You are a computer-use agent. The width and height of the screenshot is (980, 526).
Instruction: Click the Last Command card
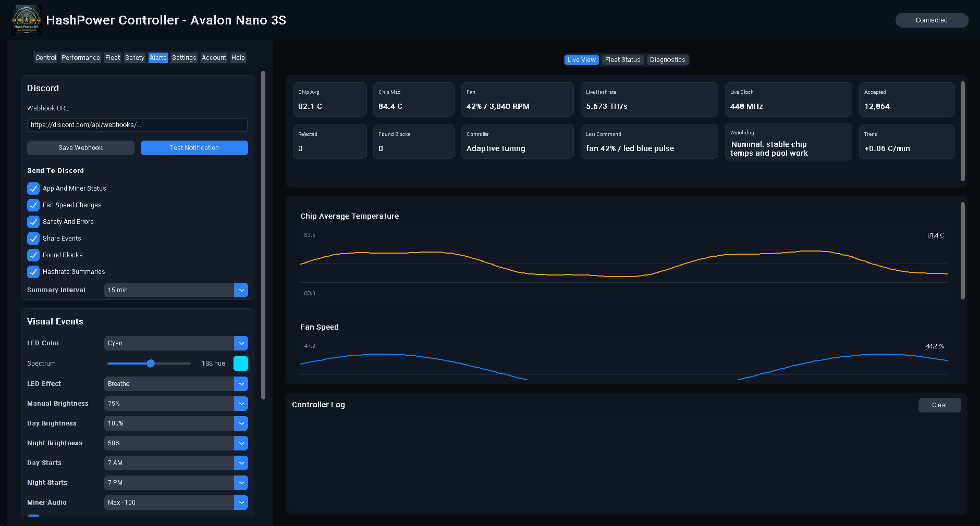pyautogui.click(x=650, y=142)
